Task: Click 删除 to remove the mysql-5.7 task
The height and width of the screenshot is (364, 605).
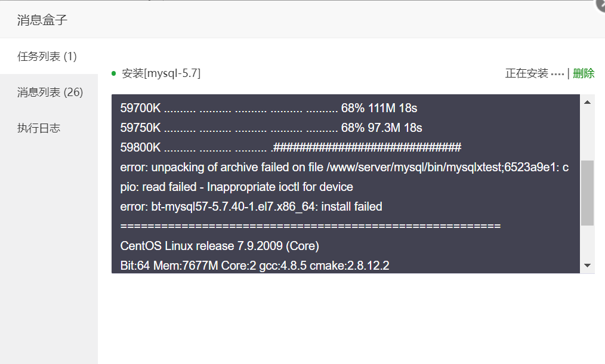Action: click(584, 73)
